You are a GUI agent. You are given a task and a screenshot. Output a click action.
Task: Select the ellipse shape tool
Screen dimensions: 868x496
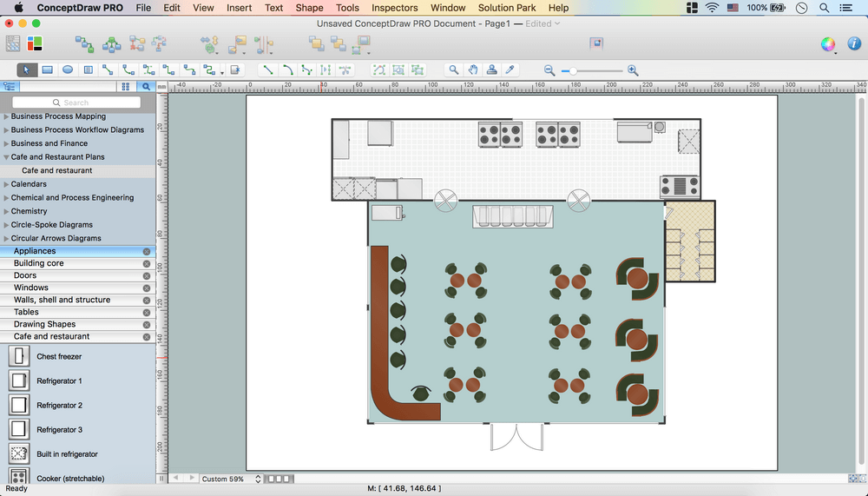[67, 69]
